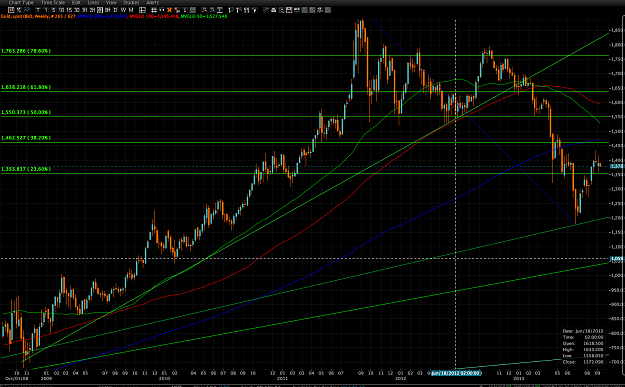Click the Jun/18/2012 02:00:00 crosshair date tag
Screen dimensions: 625x387
click(456, 373)
